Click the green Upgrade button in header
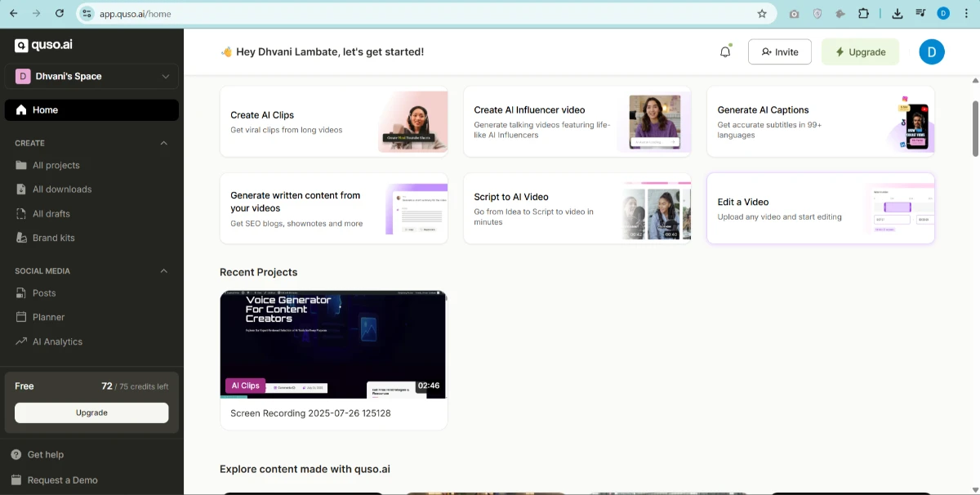 click(860, 51)
